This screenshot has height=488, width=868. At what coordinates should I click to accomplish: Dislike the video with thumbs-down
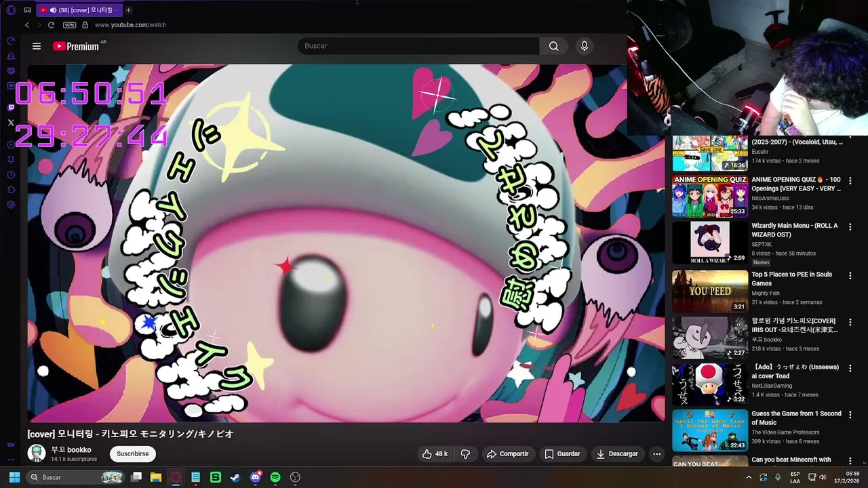[465, 453]
